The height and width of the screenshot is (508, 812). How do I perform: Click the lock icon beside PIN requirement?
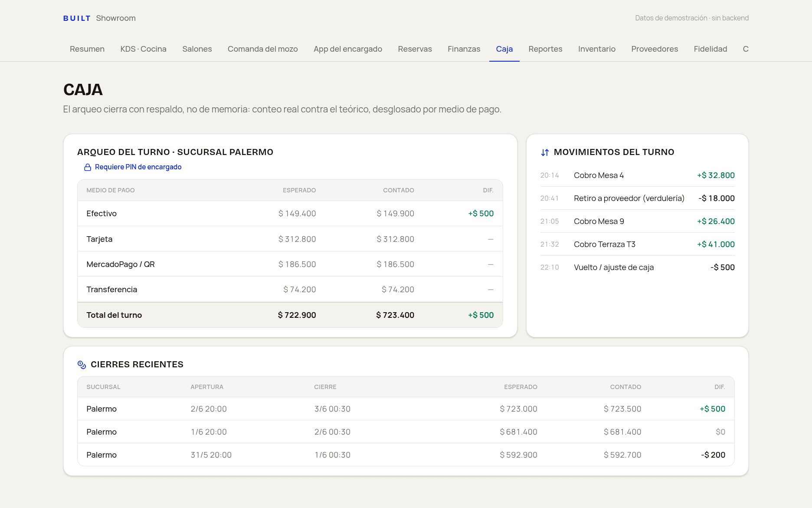tap(88, 167)
